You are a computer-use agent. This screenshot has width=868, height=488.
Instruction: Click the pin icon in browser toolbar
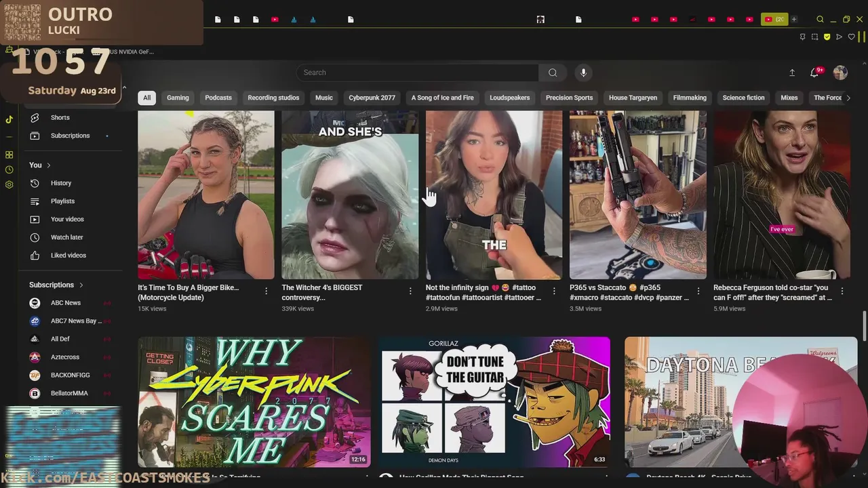[x=802, y=37]
